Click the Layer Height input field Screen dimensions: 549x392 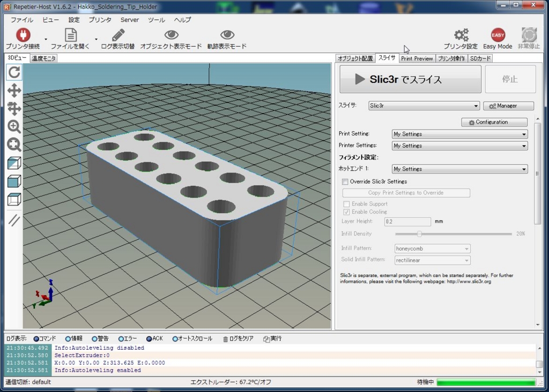407,222
